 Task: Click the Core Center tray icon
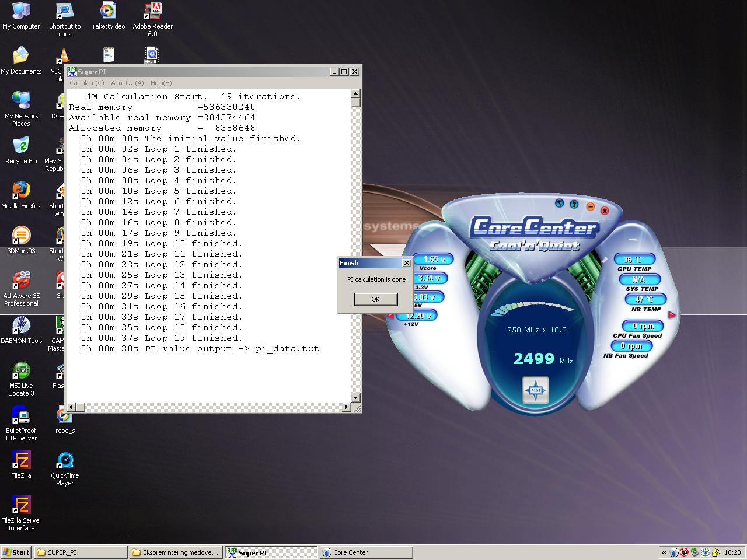[675, 552]
